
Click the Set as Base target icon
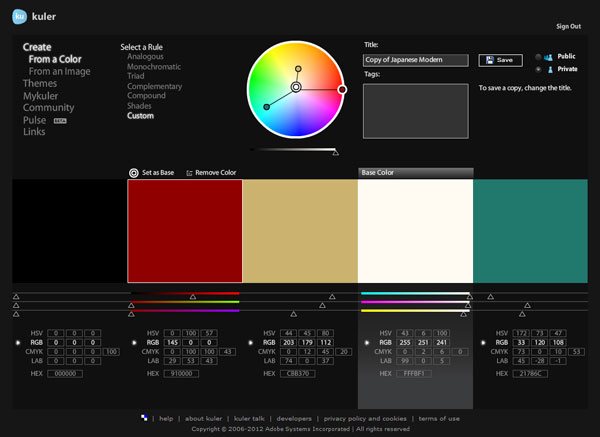[x=134, y=173]
